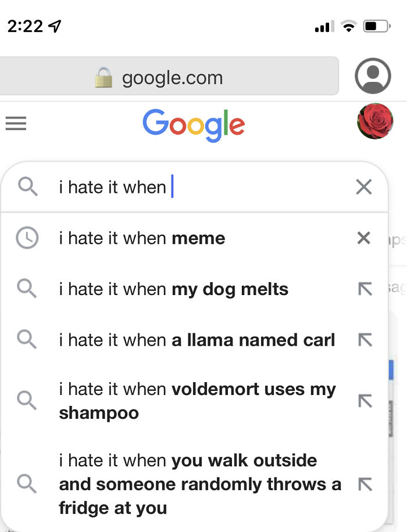The image size is (407, 532).
Task: Click the padlock icon in the address bar
Action: 102,76
